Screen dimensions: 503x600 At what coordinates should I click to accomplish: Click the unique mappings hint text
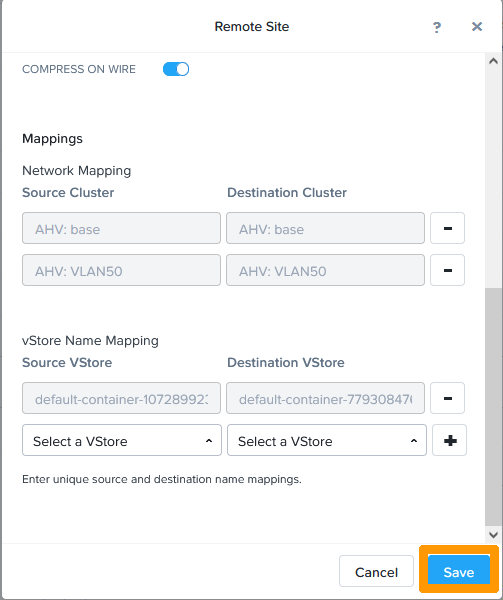[x=162, y=479]
